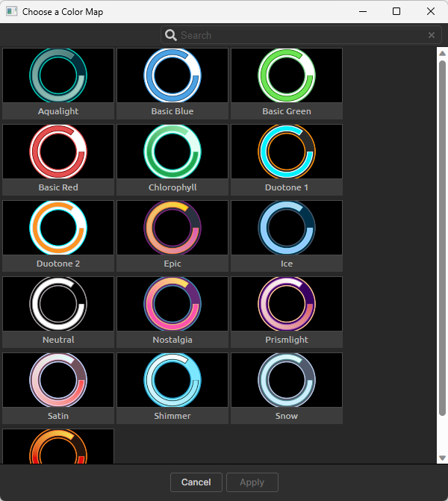Select the partially visible orange color map
Screen dimensions: 448x501
click(x=58, y=446)
